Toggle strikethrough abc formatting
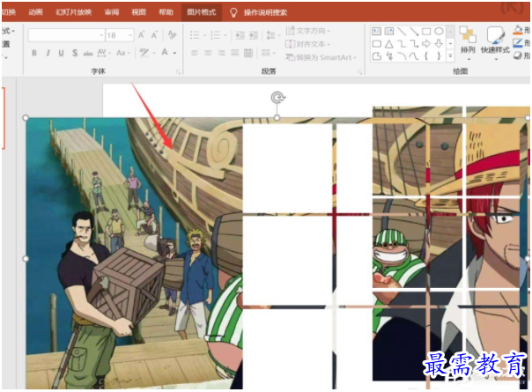 (x=88, y=53)
